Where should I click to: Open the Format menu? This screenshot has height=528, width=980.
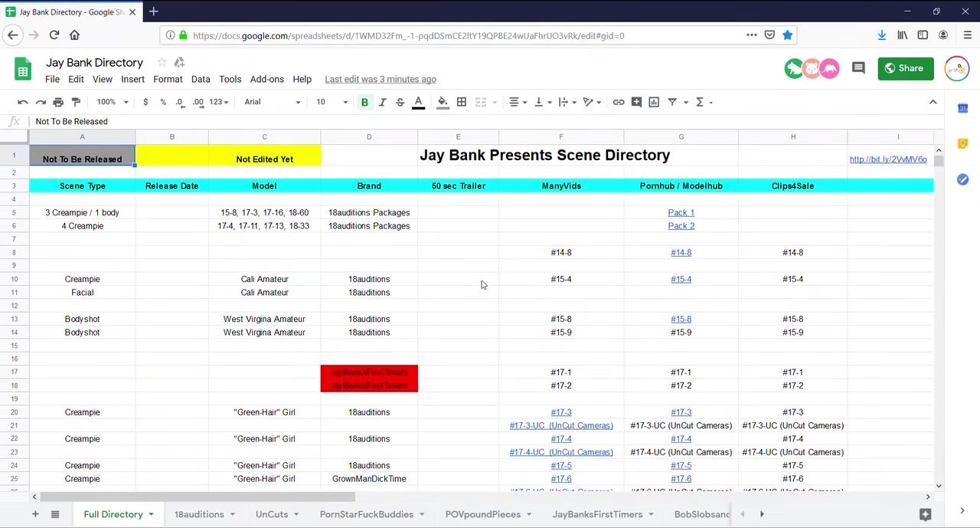(168, 79)
